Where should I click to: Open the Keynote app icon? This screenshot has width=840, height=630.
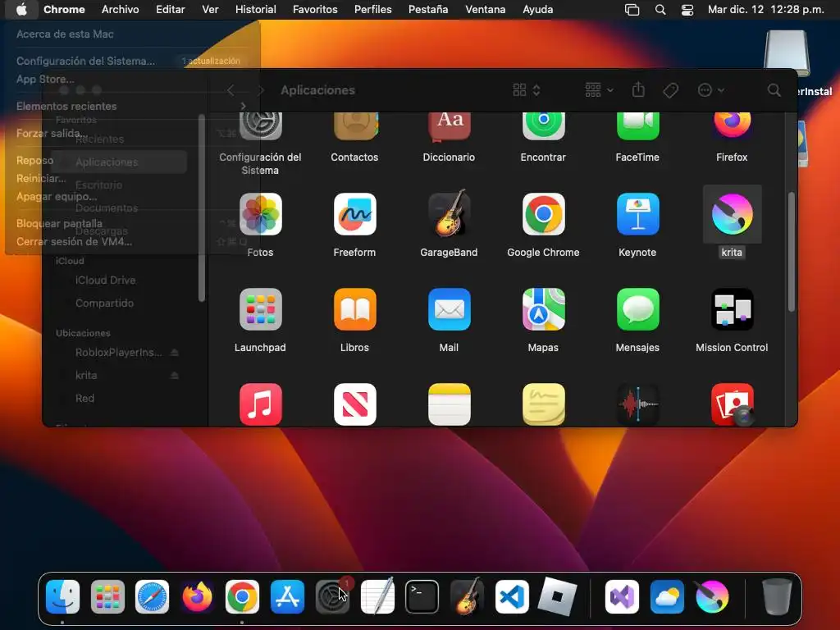[637, 214]
